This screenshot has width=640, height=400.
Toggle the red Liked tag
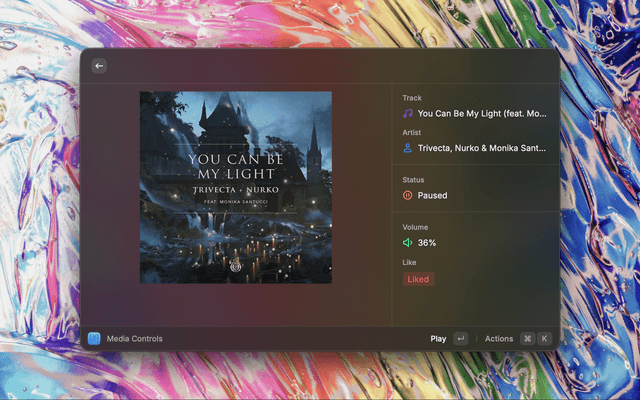(418, 279)
